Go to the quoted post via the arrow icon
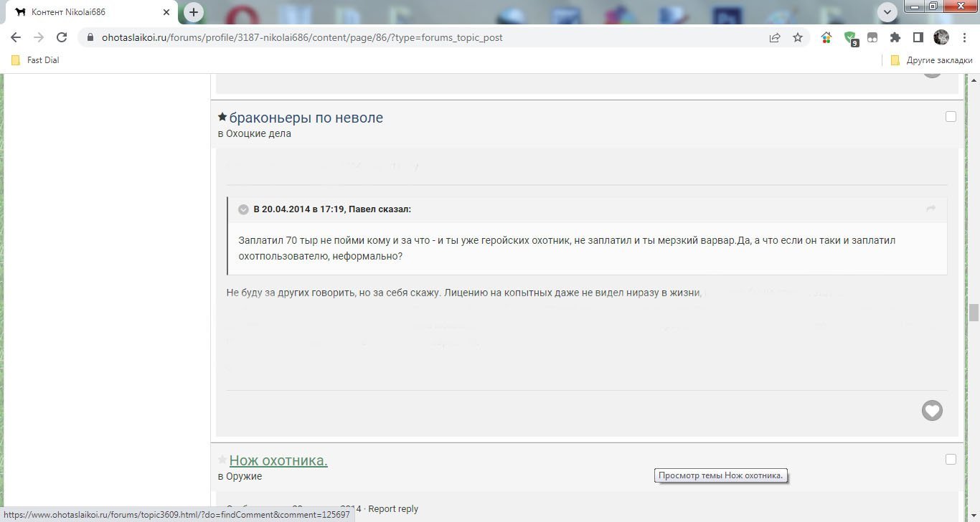This screenshot has width=980, height=522. click(930, 209)
